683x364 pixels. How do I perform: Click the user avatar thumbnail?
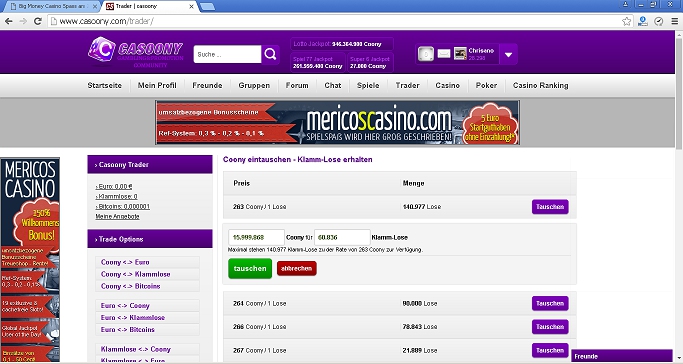460,54
